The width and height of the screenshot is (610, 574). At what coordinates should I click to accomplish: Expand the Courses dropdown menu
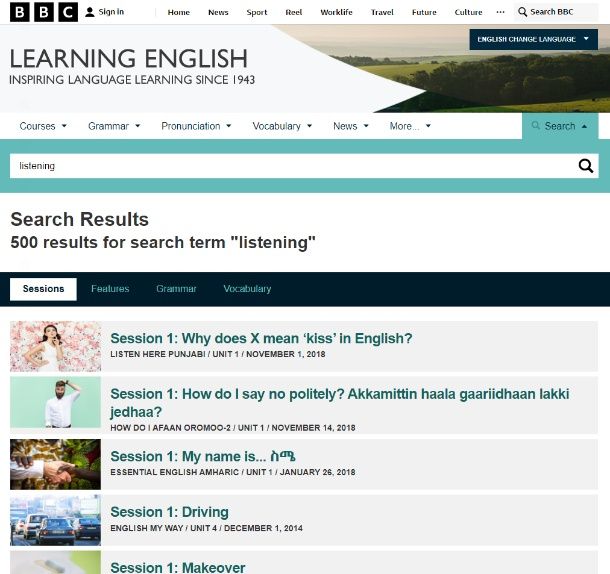(x=43, y=126)
